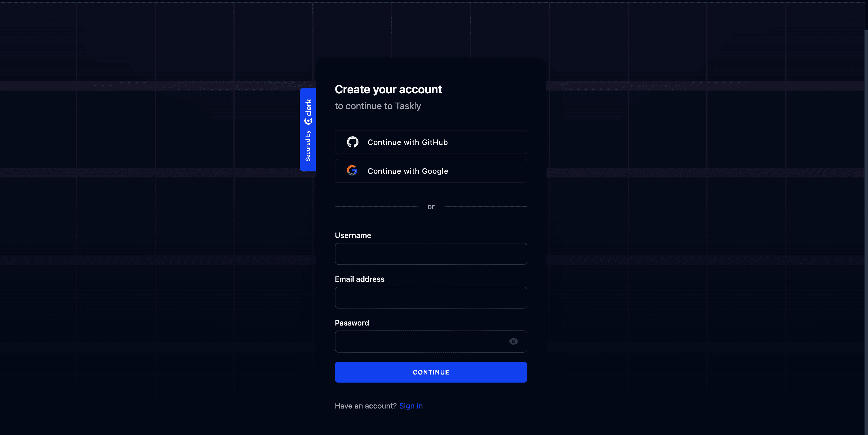868x435 pixels.
Task: Click the "Password" field label
Action: (352, 323)
